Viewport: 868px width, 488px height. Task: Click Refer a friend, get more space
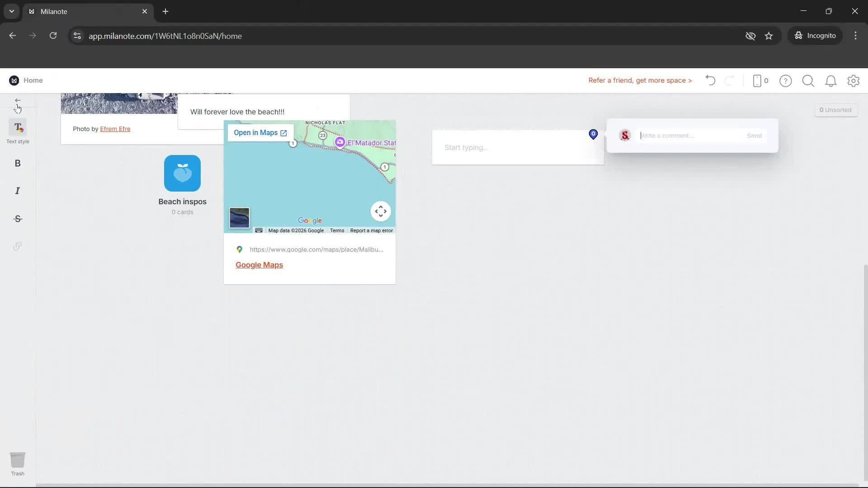point(640,80)
